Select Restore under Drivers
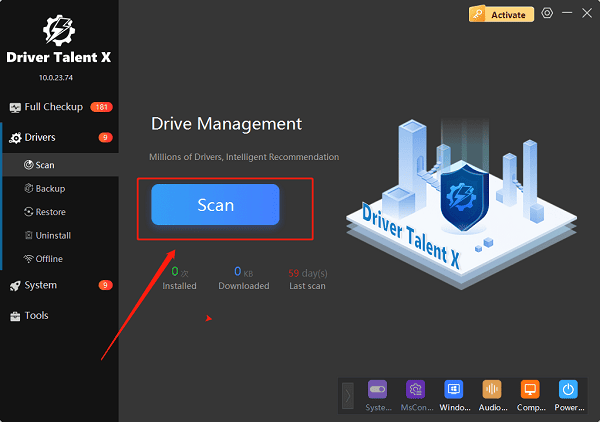Screen dimensions: 600x422 [x=50, y=212]
